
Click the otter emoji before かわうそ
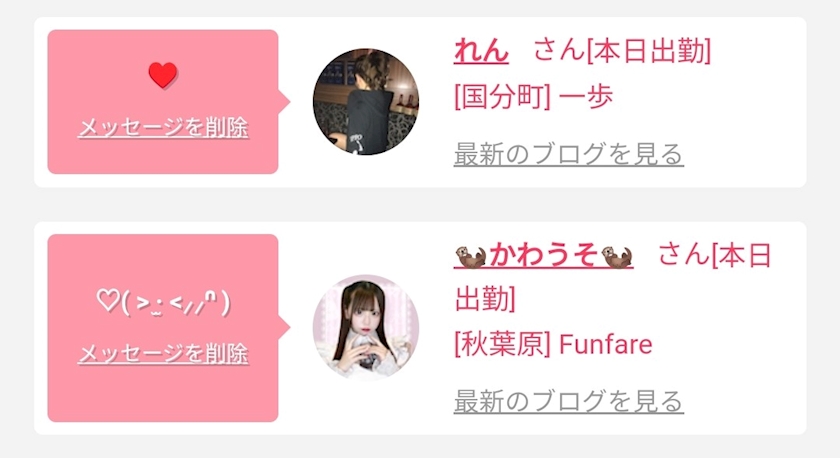470,257
